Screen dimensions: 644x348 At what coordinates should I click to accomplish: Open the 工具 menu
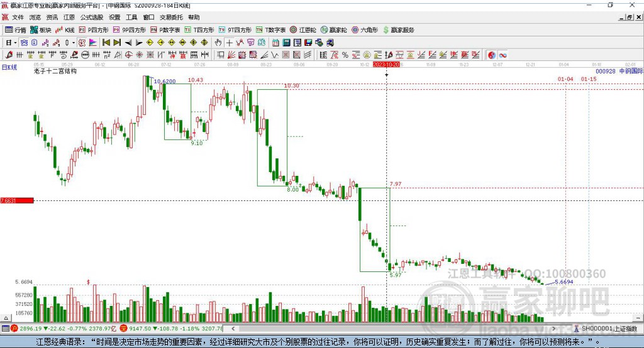pos(131,17)
